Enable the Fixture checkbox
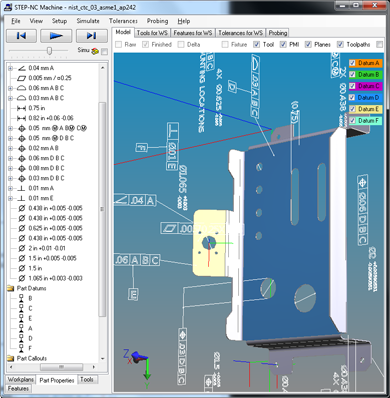 click(225, 44)
